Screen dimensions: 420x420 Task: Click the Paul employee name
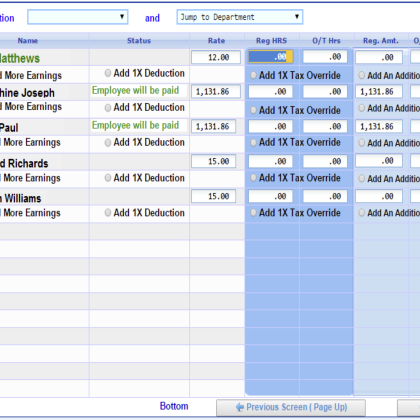pos(9,128)
